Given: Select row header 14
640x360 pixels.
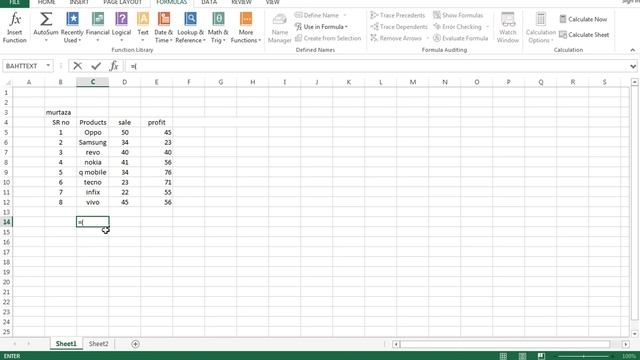Looking at the screenshot, I should (x=6, y=222).
